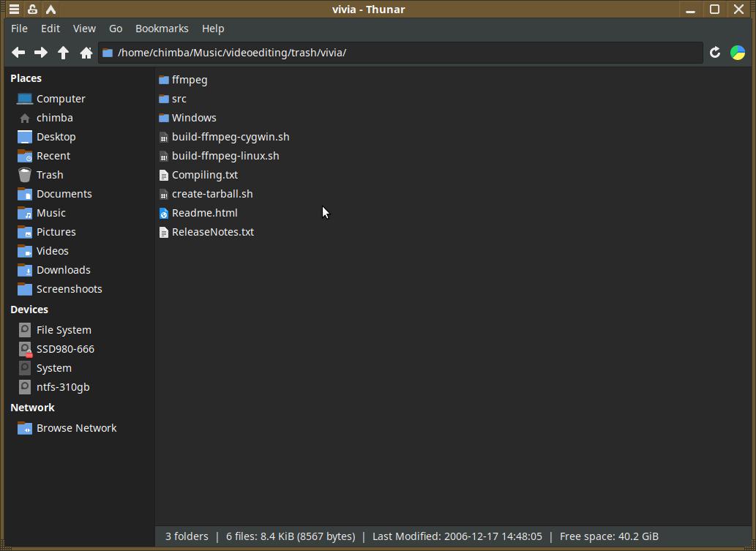Open the Trash location in sidebar
This screenshot has height=551, width=756.
pyautogui.click(x=50, y=175)
